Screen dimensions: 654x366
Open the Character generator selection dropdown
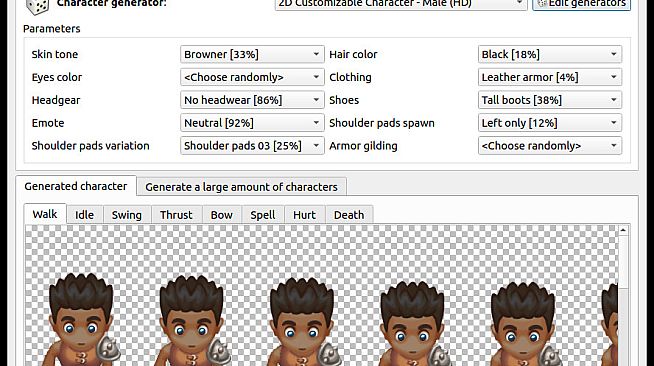pyautogui.click(x=401, y=4)
